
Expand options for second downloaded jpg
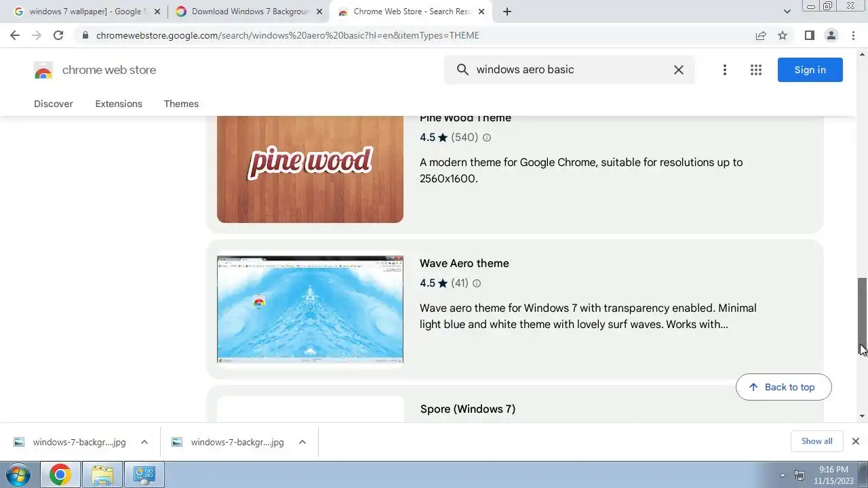pyautogui.click(x=302, y=442)
